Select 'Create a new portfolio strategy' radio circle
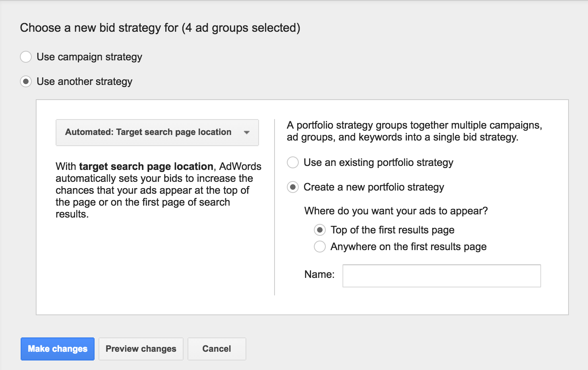 pos(293,187)
